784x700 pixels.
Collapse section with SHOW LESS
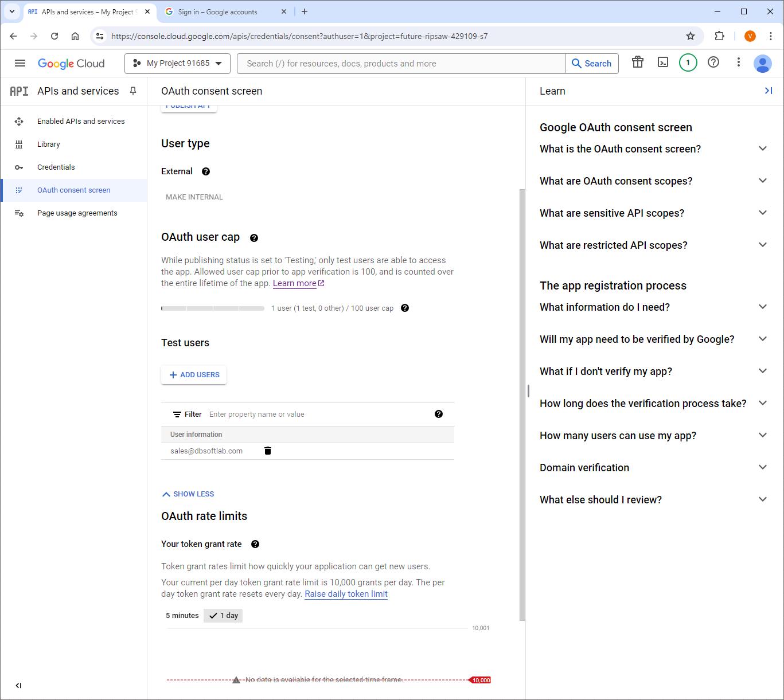pos(188,494)
